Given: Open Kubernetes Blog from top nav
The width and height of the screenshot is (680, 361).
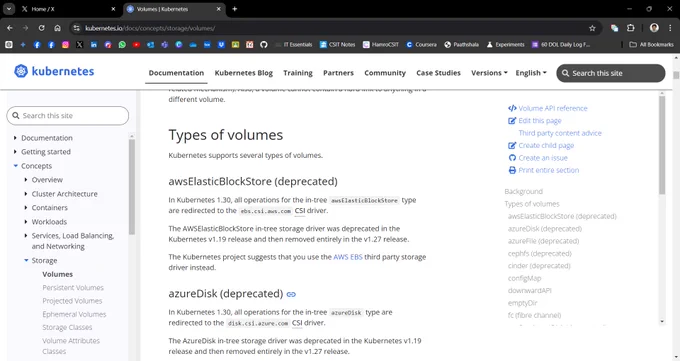Looking at the screenshot, I should click(244, 73).
